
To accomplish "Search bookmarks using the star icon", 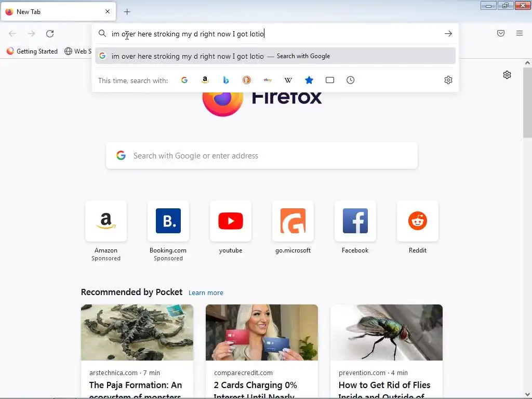I will pyautogui.click(x=309, y=80).
